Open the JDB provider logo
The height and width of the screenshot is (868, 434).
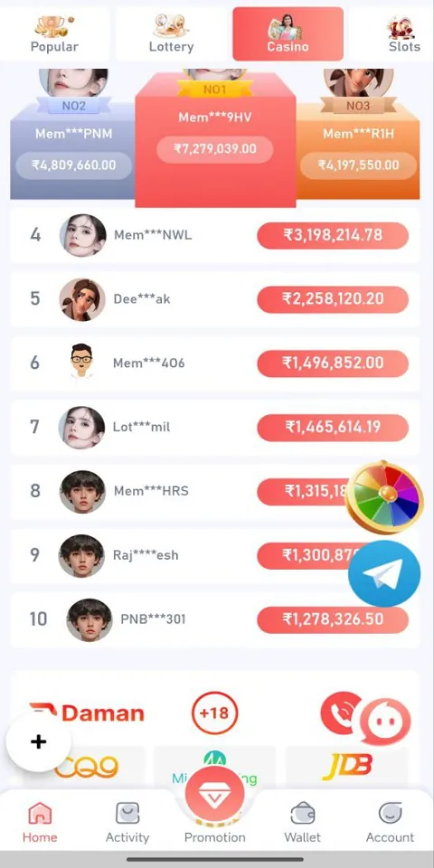(347, 766)
